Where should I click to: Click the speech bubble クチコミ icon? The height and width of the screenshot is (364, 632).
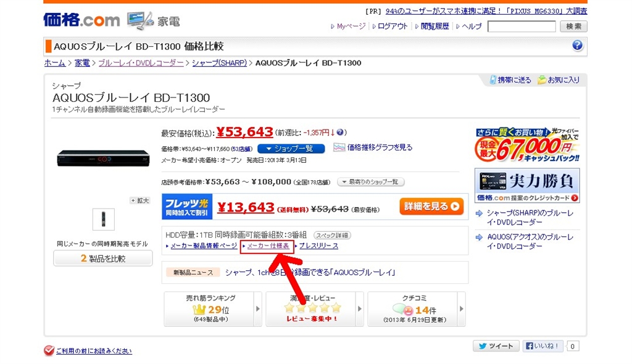402,310
